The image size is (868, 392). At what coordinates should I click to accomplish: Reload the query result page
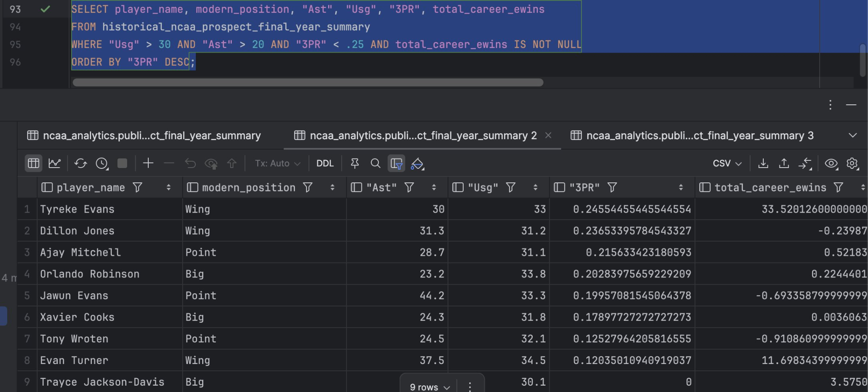(81, 163)
